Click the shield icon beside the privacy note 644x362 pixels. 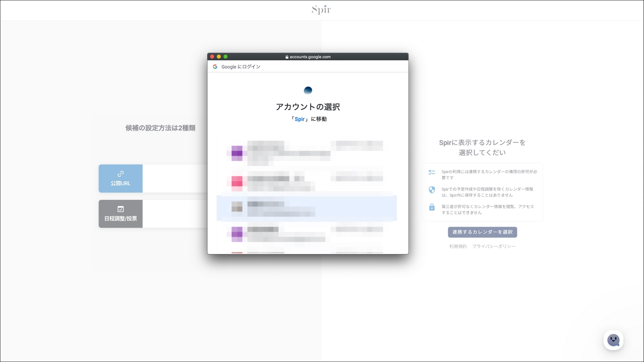(432, 190)
